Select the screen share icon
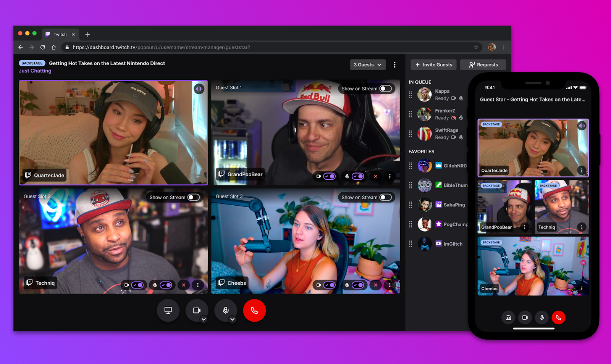611x364 pixels. point(168,311)
